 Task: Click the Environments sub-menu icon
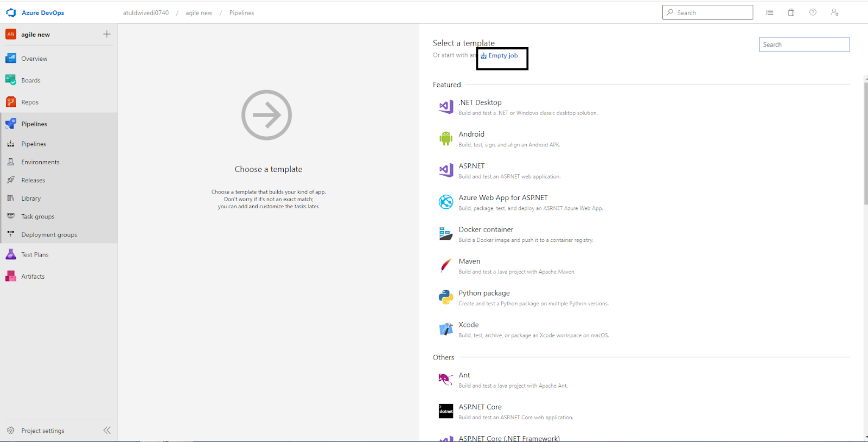pyautogui.click(x=11, y=162)
